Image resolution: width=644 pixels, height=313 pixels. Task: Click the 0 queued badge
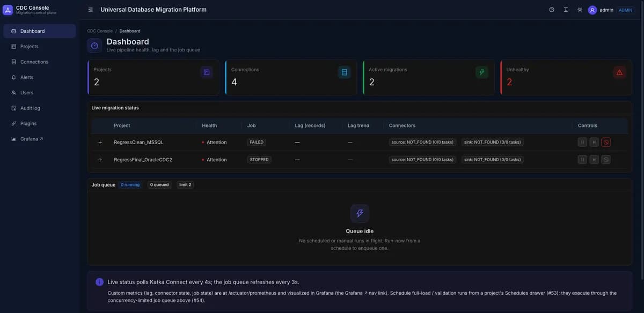[x=159, y=185]
